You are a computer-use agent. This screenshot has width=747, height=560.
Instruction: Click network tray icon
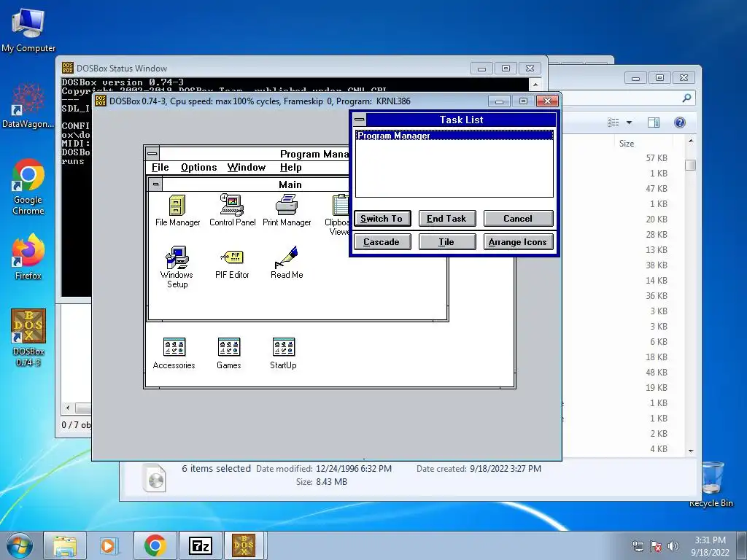point(638,546)
